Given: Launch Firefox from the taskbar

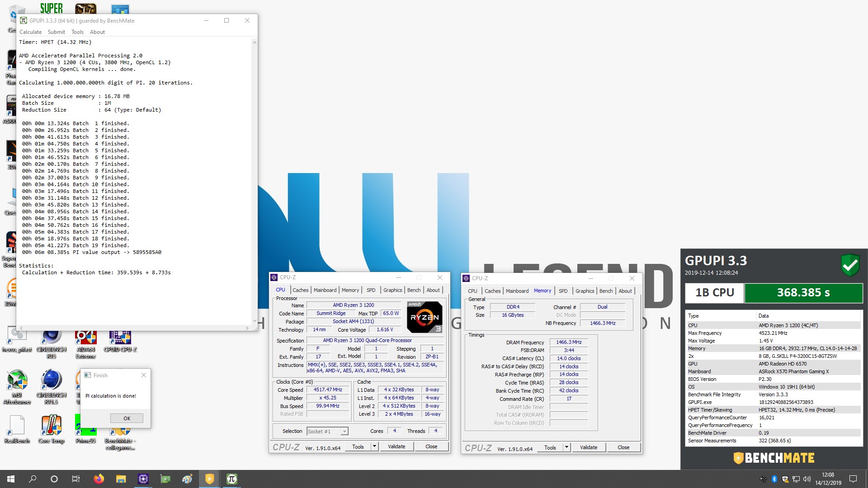Looking at the screenshot, I should 99,479.
